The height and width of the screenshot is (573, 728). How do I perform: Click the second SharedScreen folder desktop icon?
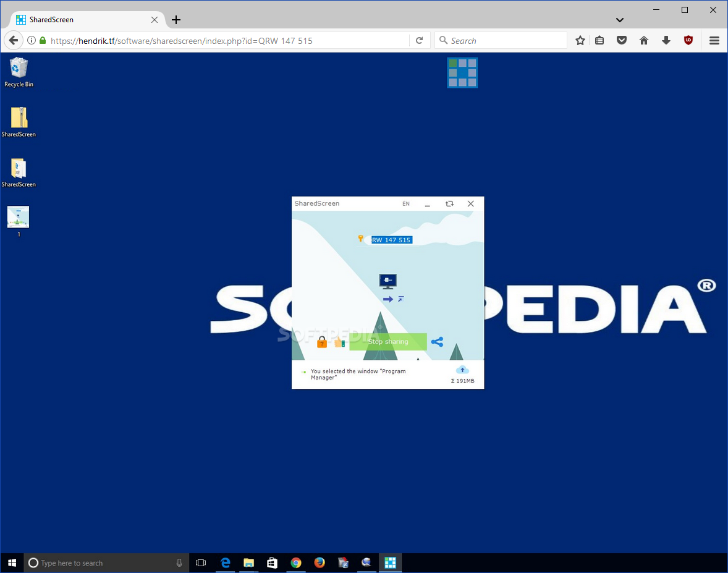point(19,172)
